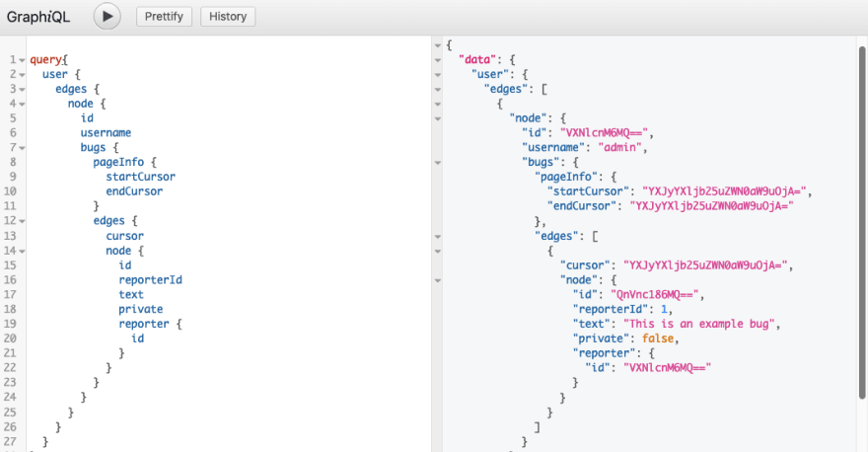Click the private field on line 18

pos(141,309)
